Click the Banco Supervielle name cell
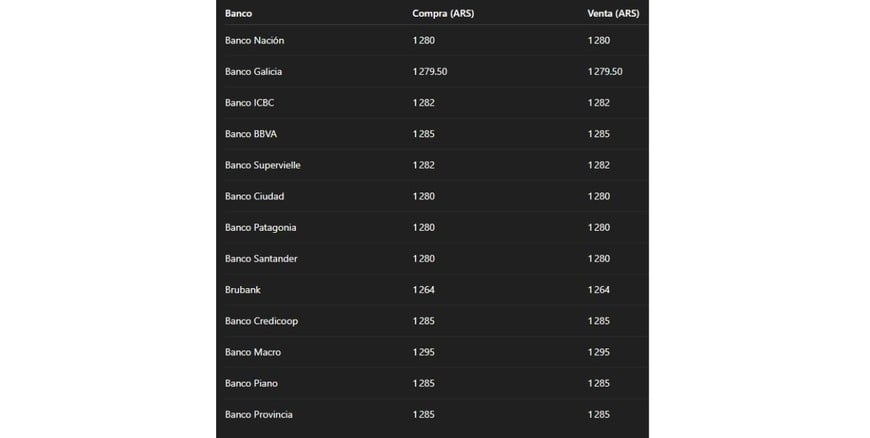Screen dimensions: 870x438 pyautogui.click(x=263, y=165)
